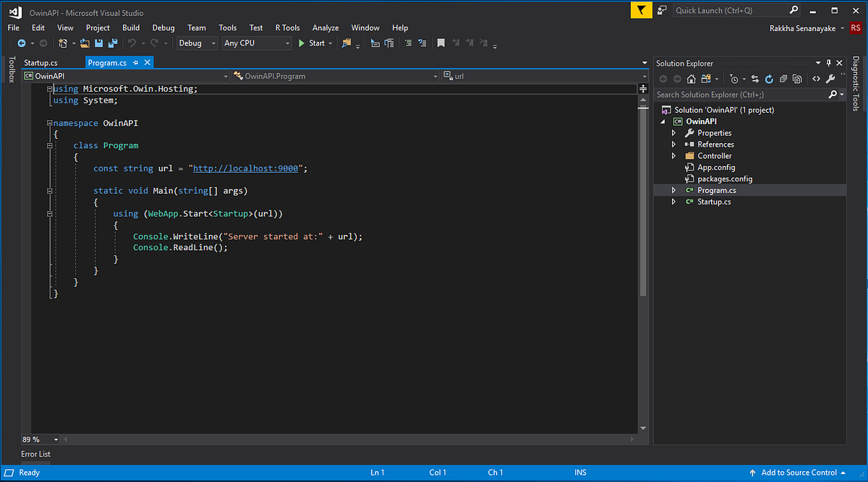
Task: Open the Properties wrench icon in Solution Explorer
Action: (830, 79)
